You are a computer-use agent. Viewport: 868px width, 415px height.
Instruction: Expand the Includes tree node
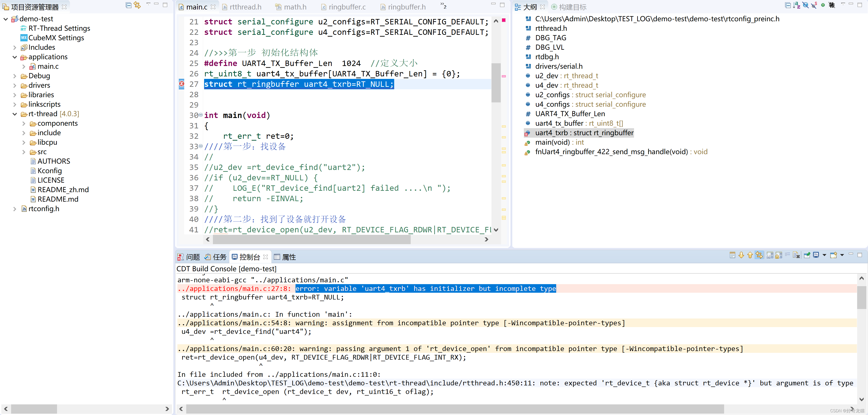[x=14, y=47]
